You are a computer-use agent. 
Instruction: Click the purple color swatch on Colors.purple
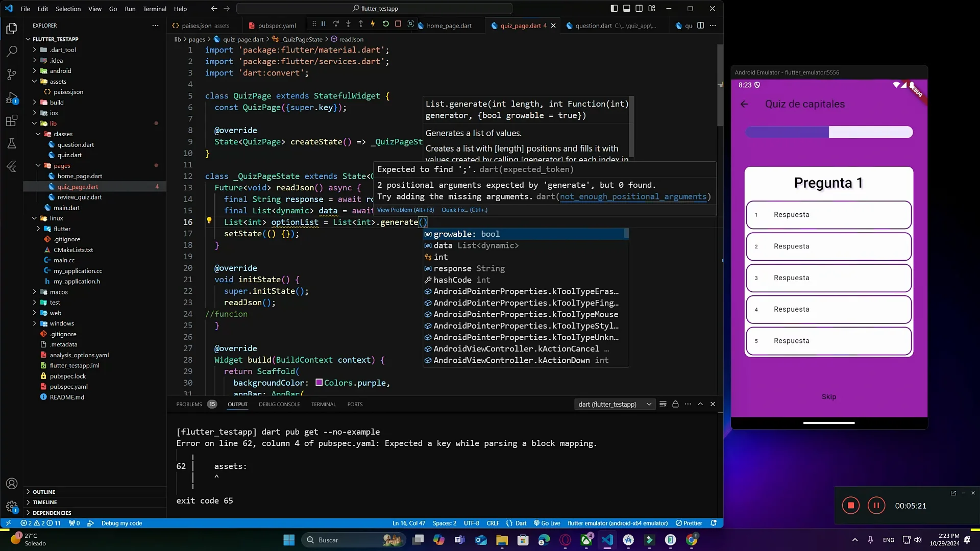coord(319,383)
